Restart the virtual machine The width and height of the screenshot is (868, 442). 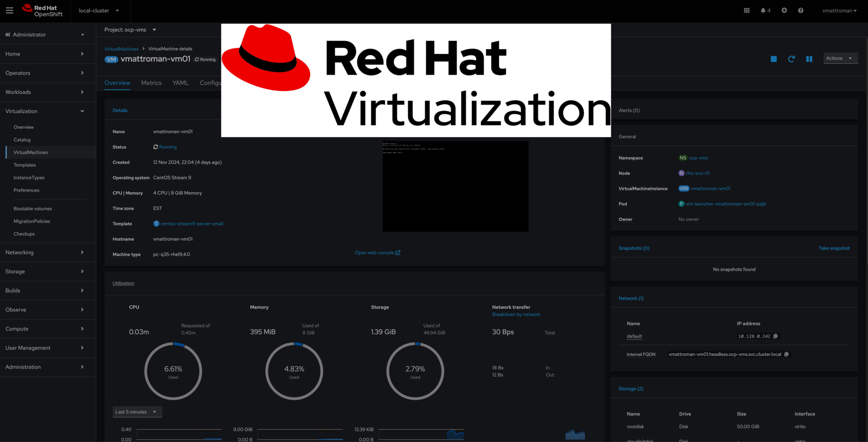point(791,59)
